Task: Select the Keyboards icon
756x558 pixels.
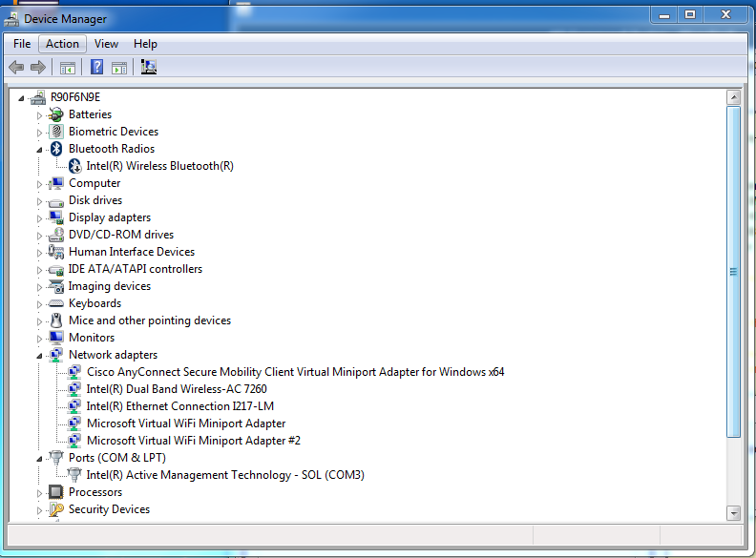Action: click(x=56, y=303)
